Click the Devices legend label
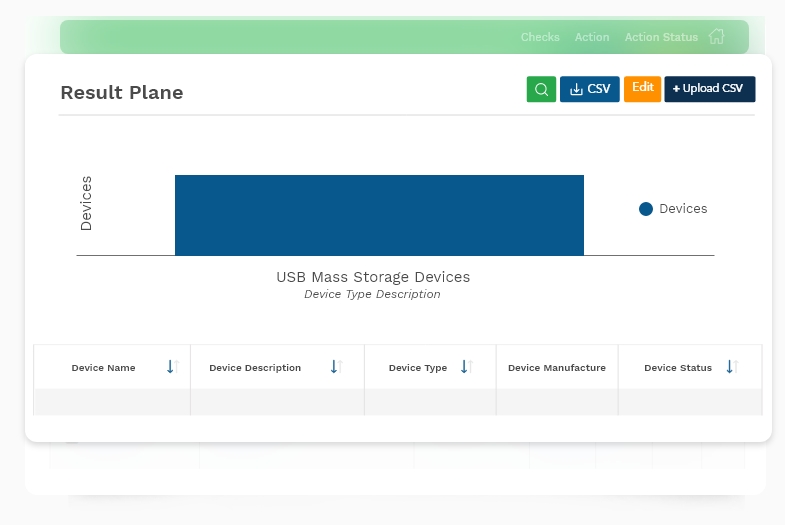The image size is (785, 525). tap(683, 209)
